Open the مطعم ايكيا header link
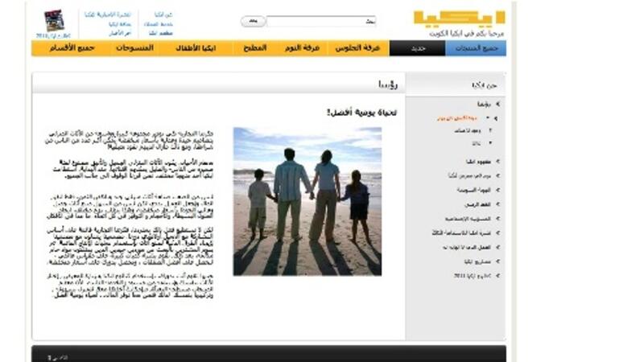This screenshot has height=362, width=644. coord(160,33)
